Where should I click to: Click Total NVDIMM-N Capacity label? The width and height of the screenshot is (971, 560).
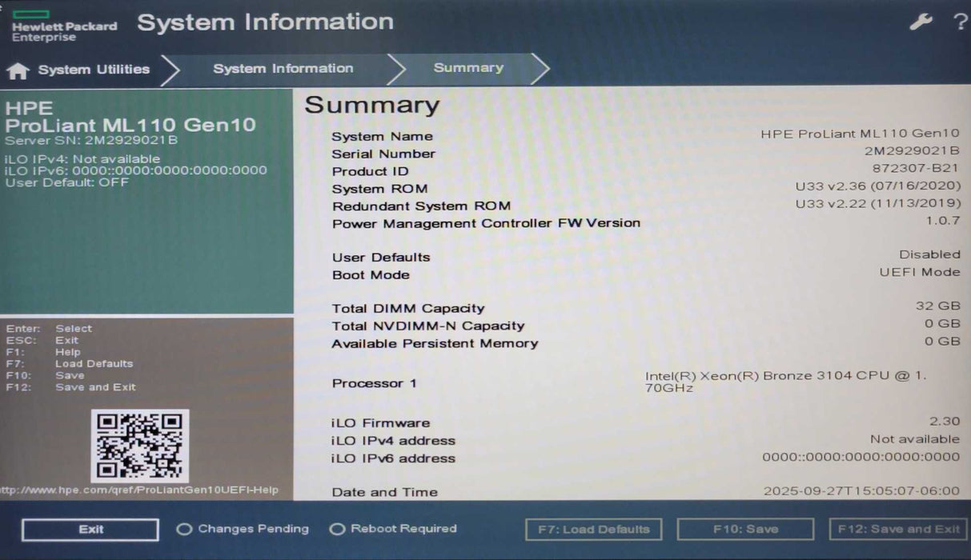[x=428, y=326]
